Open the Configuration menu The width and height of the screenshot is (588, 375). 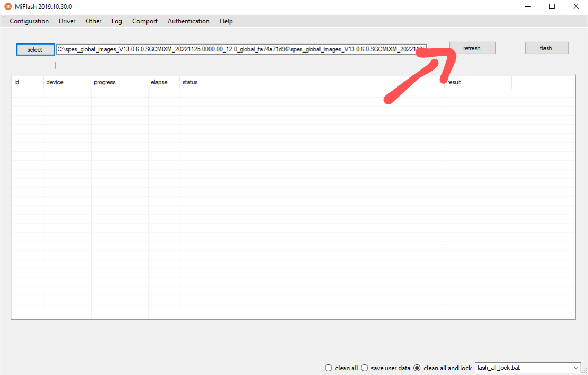(x=29, y=21)
